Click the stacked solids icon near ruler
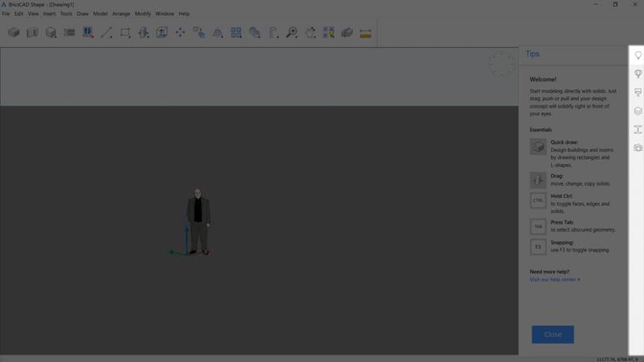Image resolution: width=644 pixels, height=362 pixels. [x=347, y=32]
